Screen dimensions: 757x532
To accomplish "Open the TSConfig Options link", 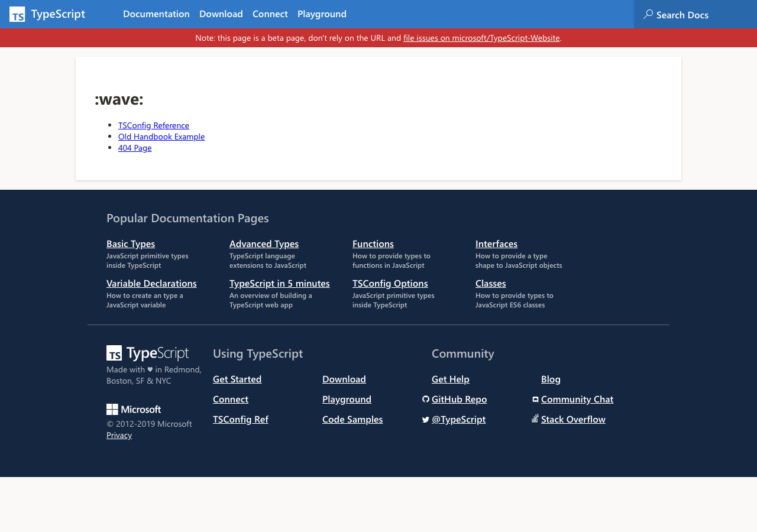I will pyautogui.click(x=390, y=283).
